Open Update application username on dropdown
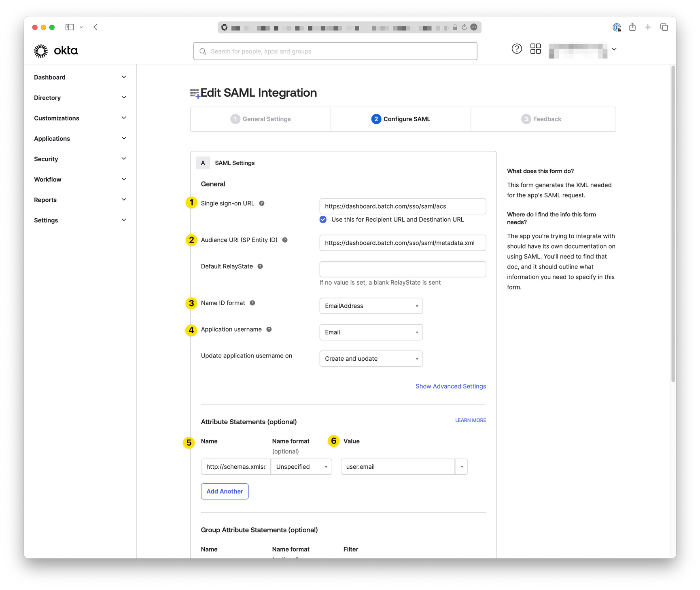Image resolution: width=700 pixels, height=590 pixels. click(x=371, y=359)
